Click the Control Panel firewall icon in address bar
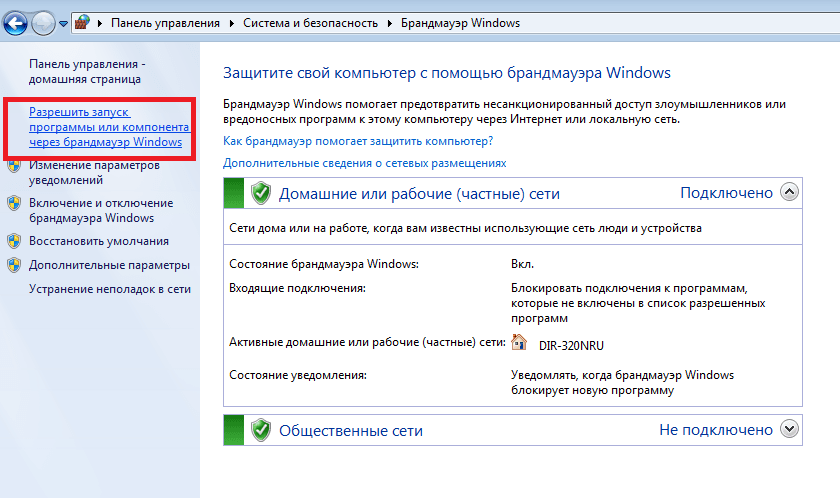Viewport: 840px width, 498px height. (82, 22)
